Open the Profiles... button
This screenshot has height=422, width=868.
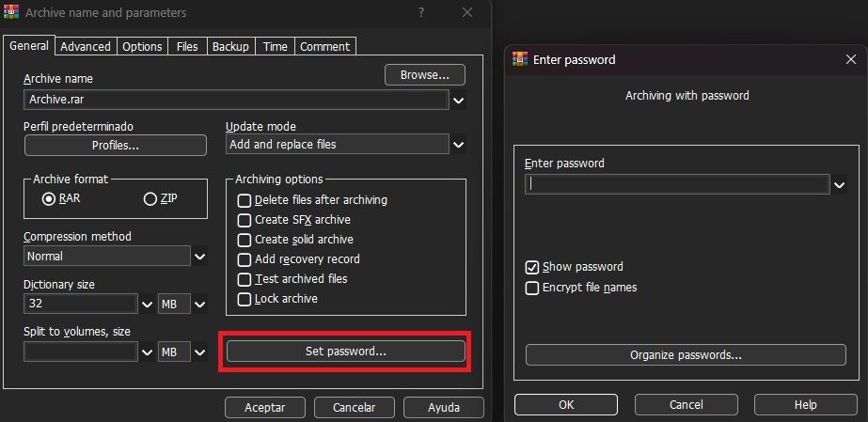point(115,146)
